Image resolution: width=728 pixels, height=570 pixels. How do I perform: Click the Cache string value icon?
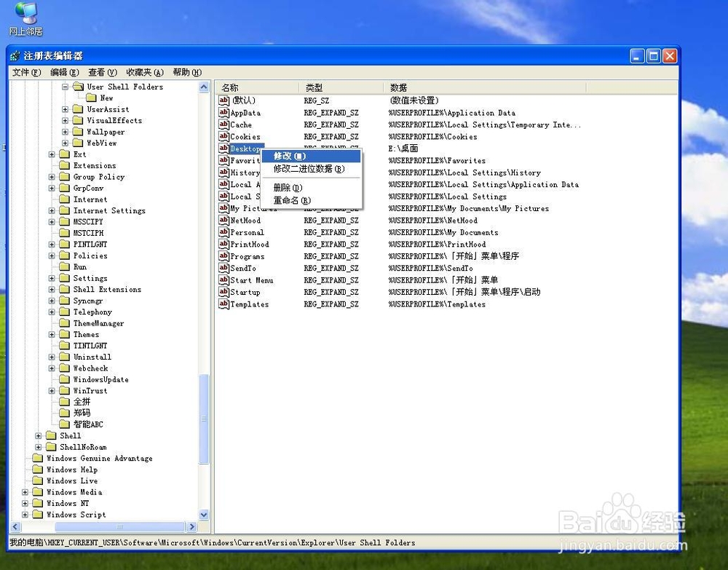(223, 124)
